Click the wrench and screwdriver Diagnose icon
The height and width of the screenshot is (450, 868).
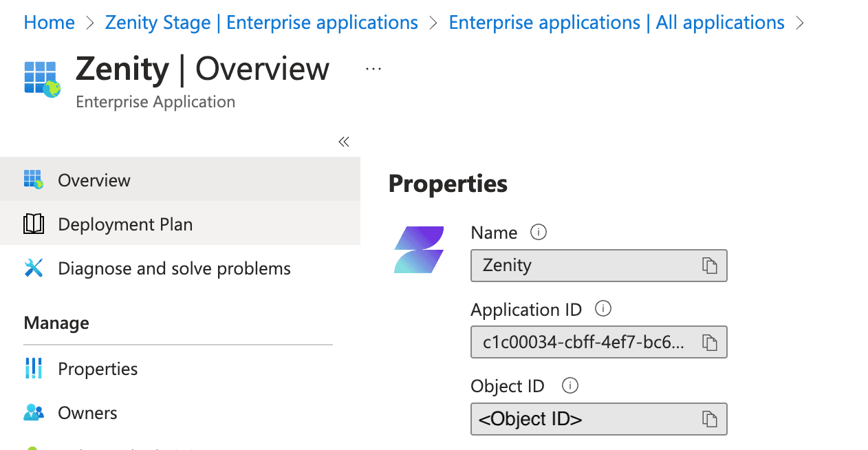(x=33, y=268)
